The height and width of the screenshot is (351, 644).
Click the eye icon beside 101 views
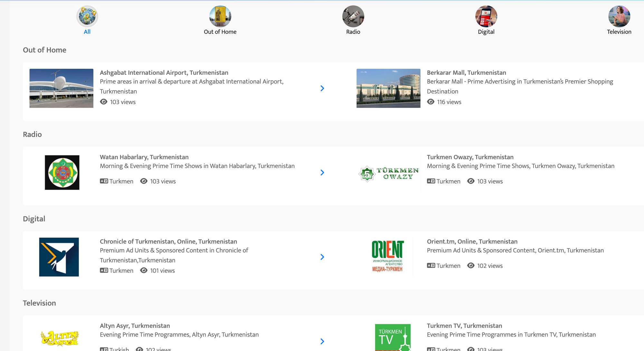(144, 270)
